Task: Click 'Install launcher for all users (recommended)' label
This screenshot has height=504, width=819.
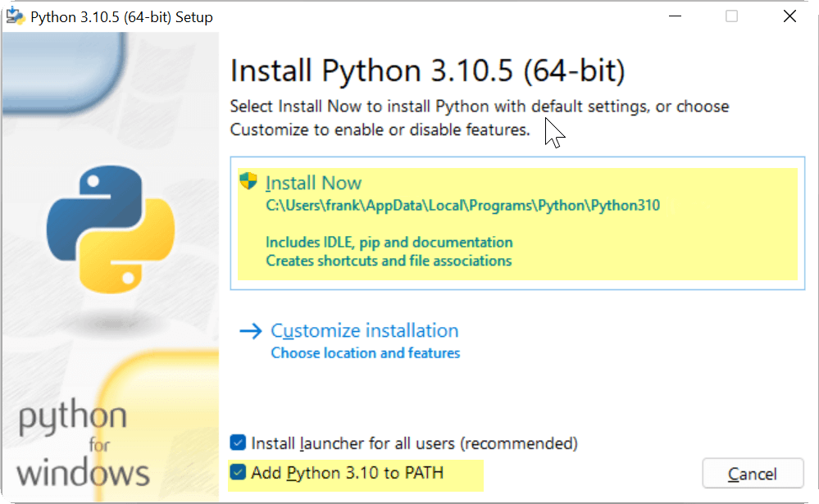Action: [414, 443]
